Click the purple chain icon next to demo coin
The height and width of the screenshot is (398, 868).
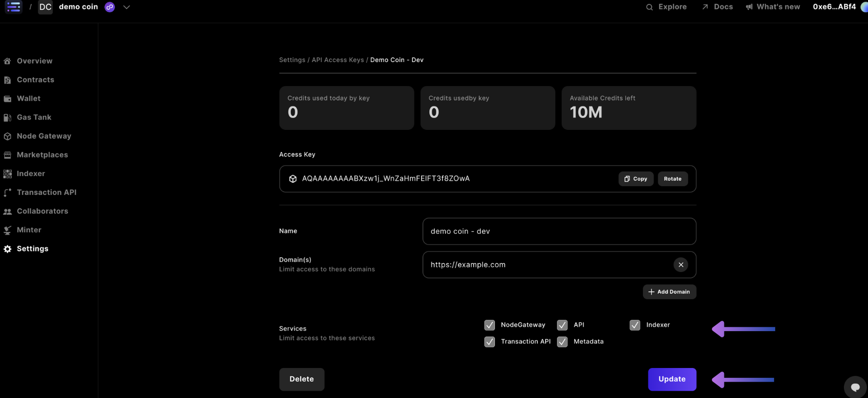[110, 7]
